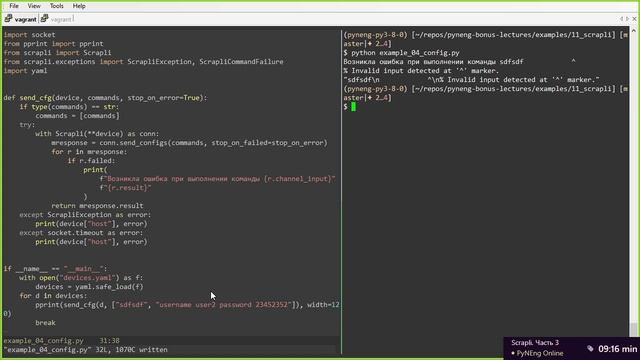Click the '31:38' cursor position indicator
Viewport: 640px width, 360px height.
coord(109,340)
